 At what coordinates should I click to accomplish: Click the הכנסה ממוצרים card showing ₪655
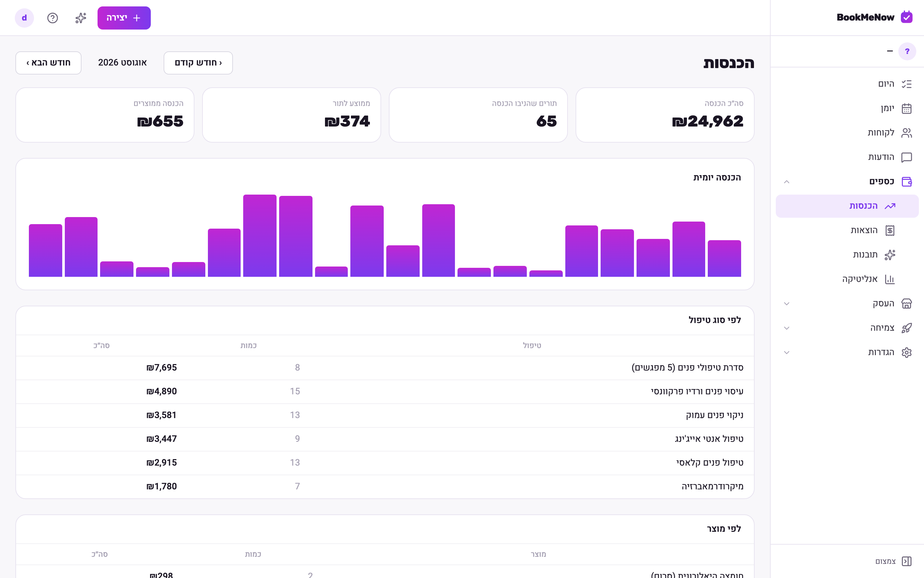tap(105, 115)
